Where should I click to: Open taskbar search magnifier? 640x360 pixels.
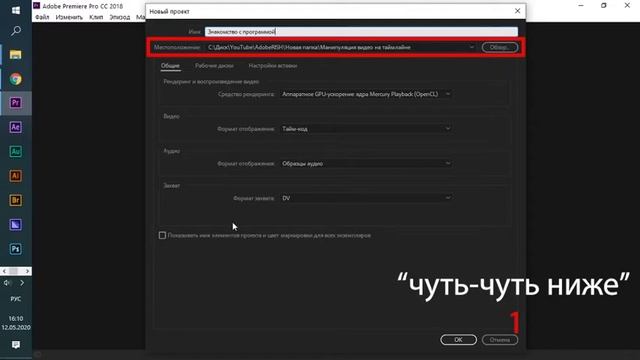point(16,31)
